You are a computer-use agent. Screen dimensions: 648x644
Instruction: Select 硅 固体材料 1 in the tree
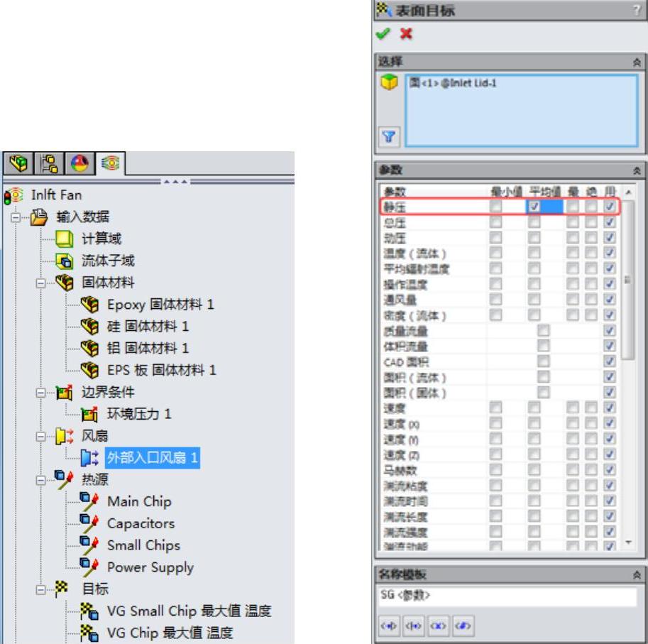148,327
